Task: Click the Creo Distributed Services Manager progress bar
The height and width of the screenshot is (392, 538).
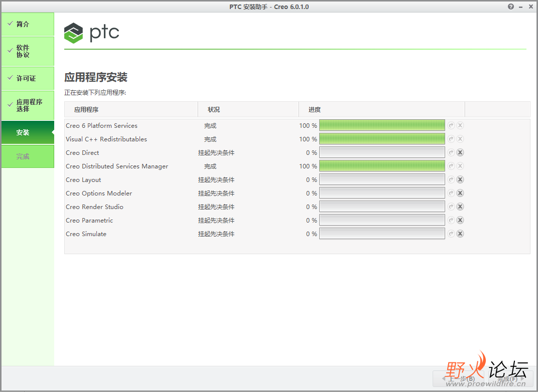Action: coord(382,166)
